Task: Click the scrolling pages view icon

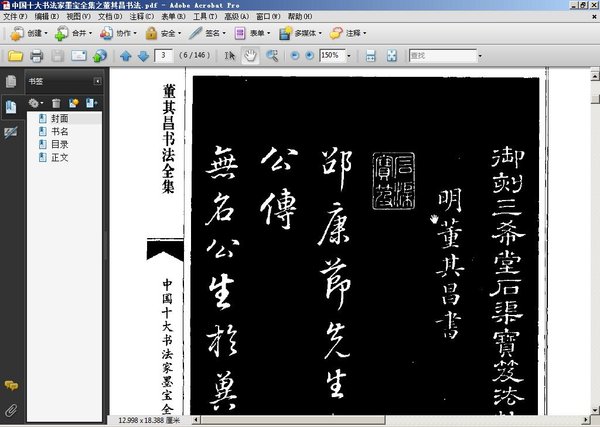Action: click(370, 56)
